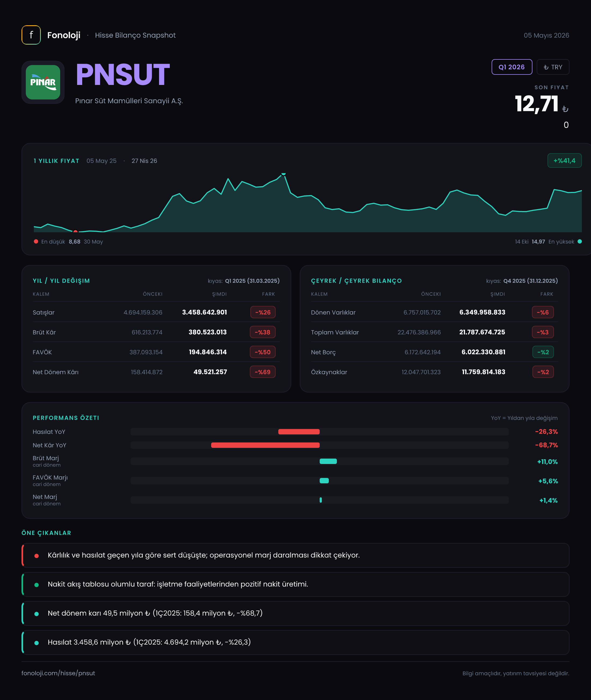The image size is (591, 700).
Task: Click the lowest price red marker on chart
Action: coord(75,231)
